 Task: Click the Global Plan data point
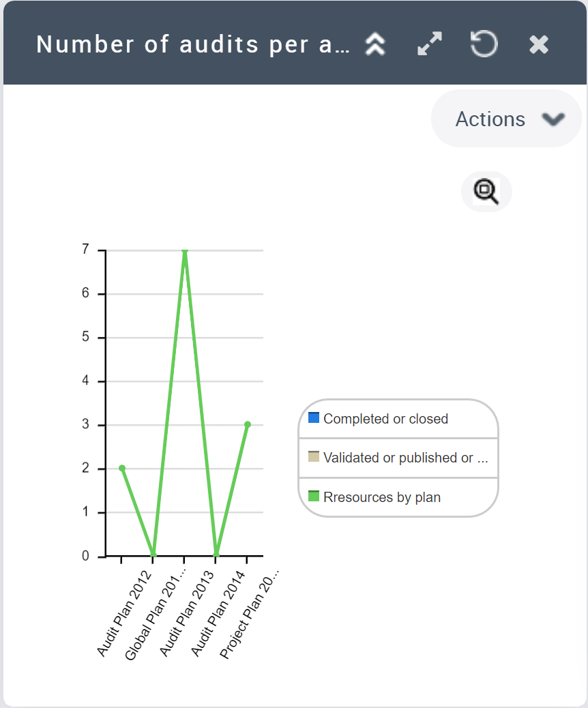click(153, 554)
